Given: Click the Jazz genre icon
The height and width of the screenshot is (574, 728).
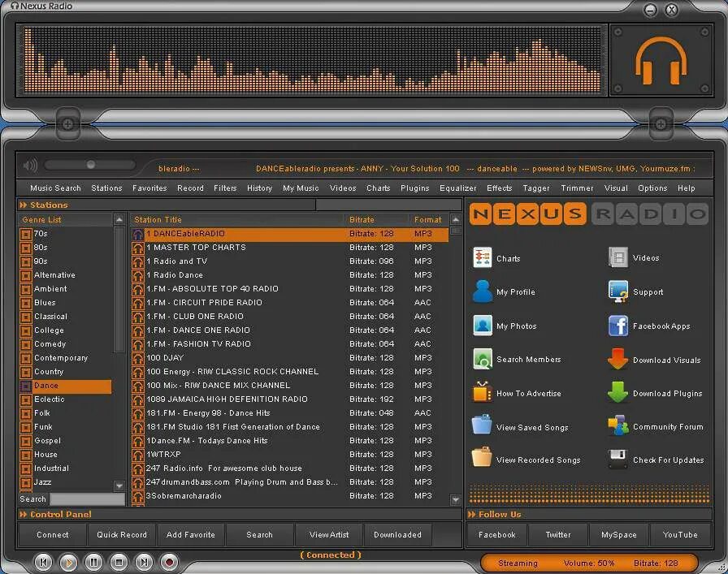Looking at the screenshot, I should point(26,482).
